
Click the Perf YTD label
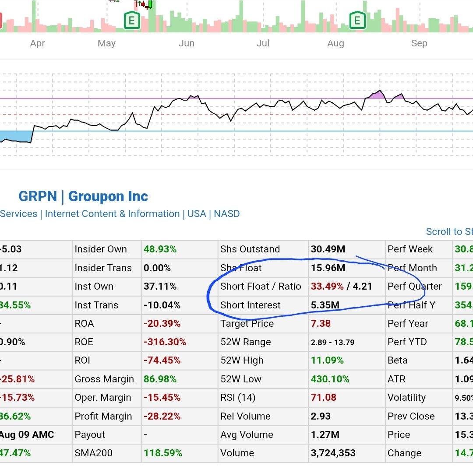[407, 342]
